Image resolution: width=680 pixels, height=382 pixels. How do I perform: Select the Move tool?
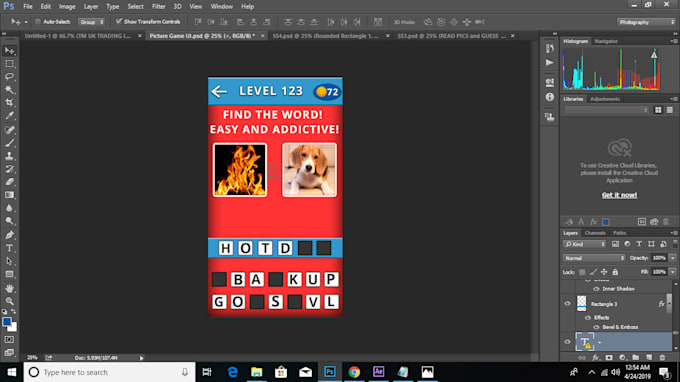9,51
